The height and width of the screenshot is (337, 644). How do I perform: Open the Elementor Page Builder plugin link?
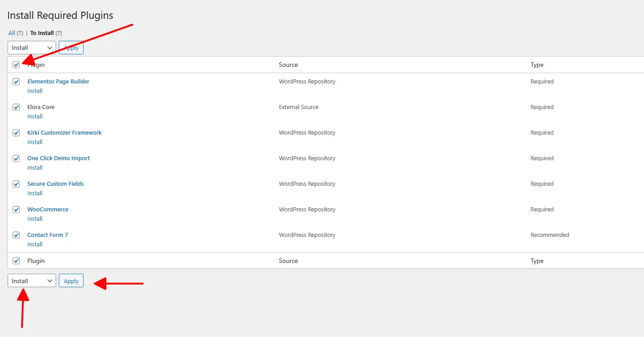point(58,82)
